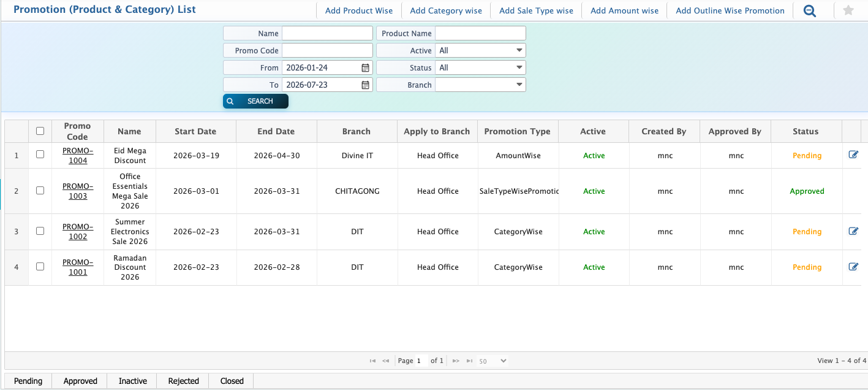The height and width of the screenshot is (390, 868).
Task: Jump to last page in pager
Action: [x=469, y=361]
